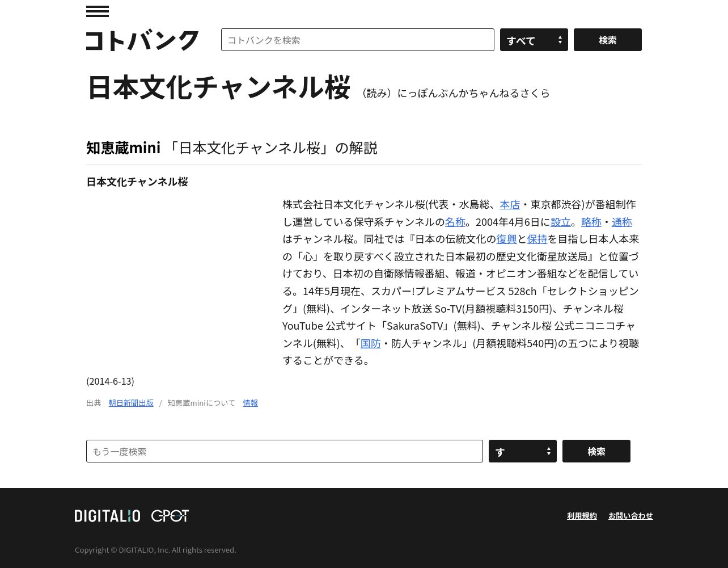Open the 情報 link next to 知恵蔵miniについて

point(250,403)
